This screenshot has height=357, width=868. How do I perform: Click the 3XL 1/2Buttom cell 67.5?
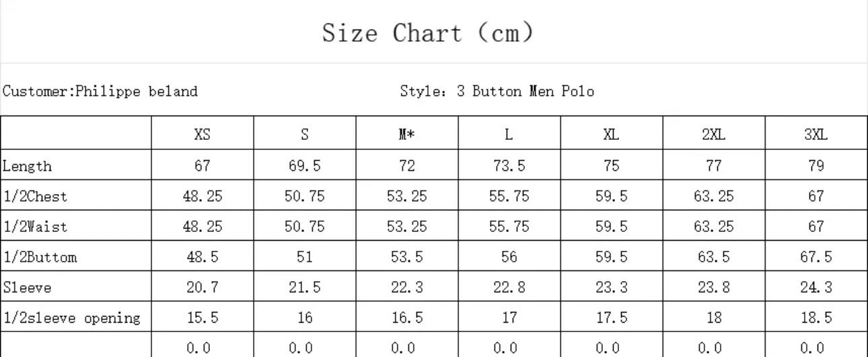coord(816,257)
